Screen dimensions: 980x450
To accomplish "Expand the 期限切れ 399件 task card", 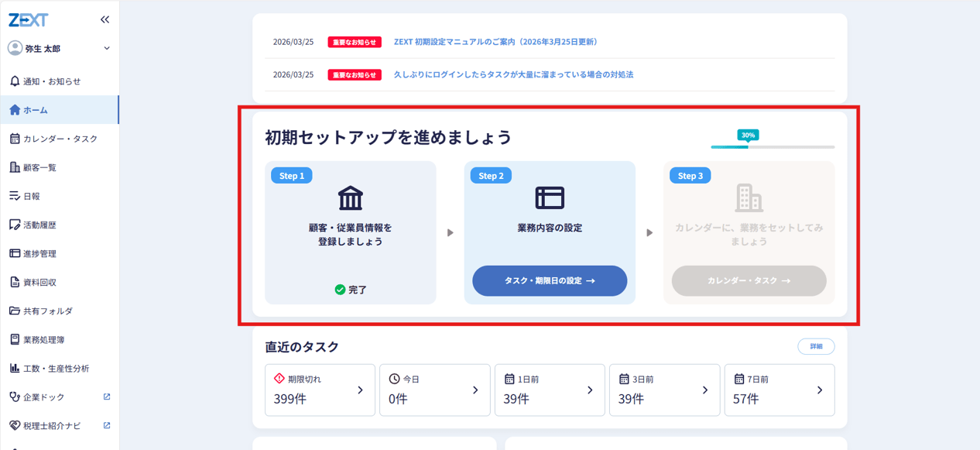I will [320, 390].
